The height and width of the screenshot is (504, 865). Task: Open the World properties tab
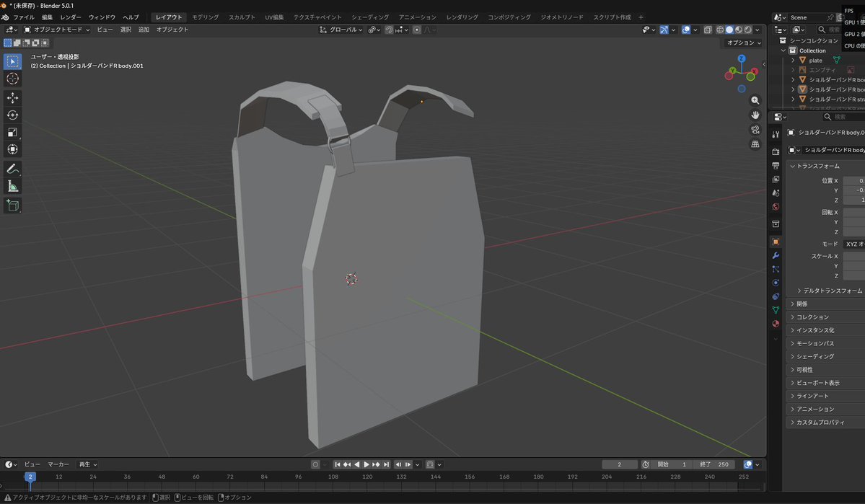tap(776, 207)
